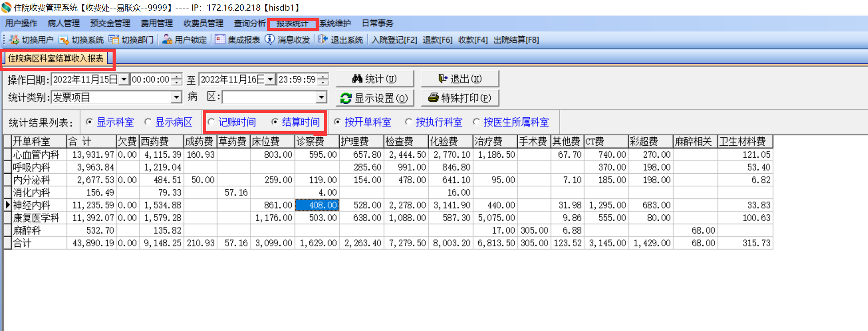Viewport: 868px width, 331px height.
Task: Click the 退出系统 toolbar icon
Action: pyautogui.click(x=322, y=40)
